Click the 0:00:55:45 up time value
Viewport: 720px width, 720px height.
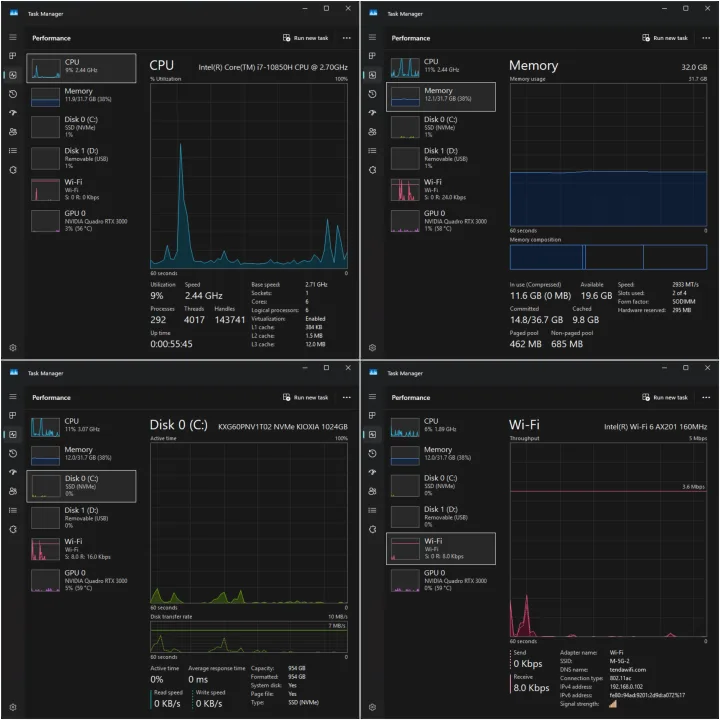click(171, 344)
